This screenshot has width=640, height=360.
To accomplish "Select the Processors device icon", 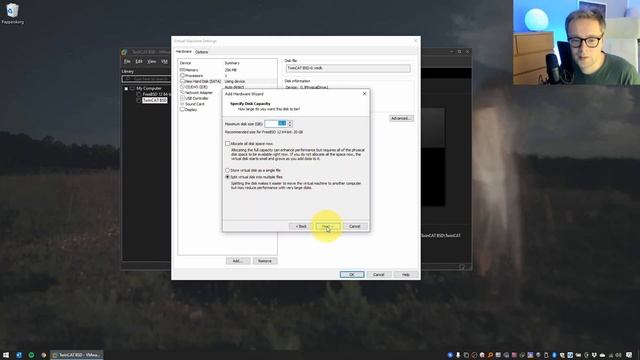I will 182,76.
